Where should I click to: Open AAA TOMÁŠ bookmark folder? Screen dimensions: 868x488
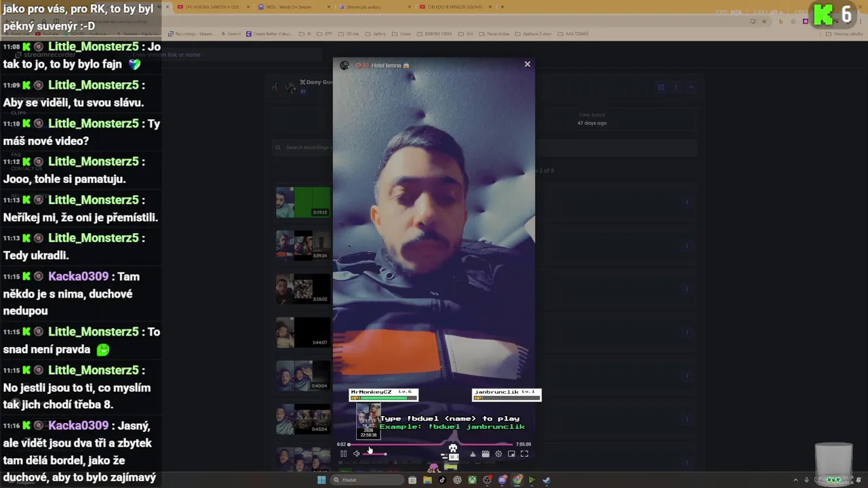click(574, 34)
